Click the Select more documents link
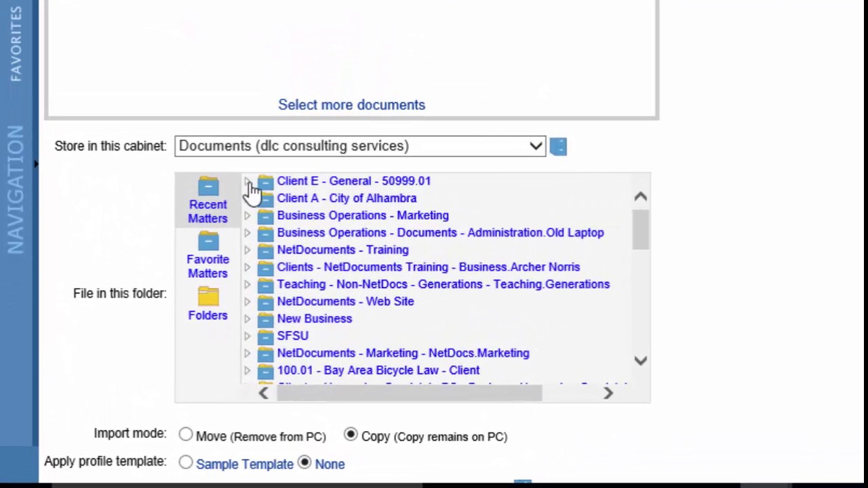 pyautogui.click(x=351, y=105)
